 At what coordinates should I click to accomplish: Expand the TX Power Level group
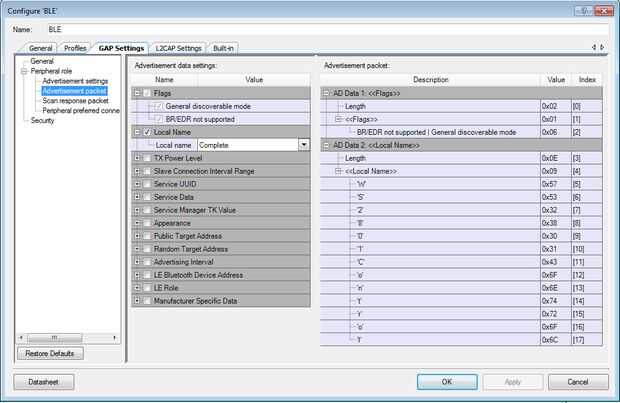coord(137,158)
